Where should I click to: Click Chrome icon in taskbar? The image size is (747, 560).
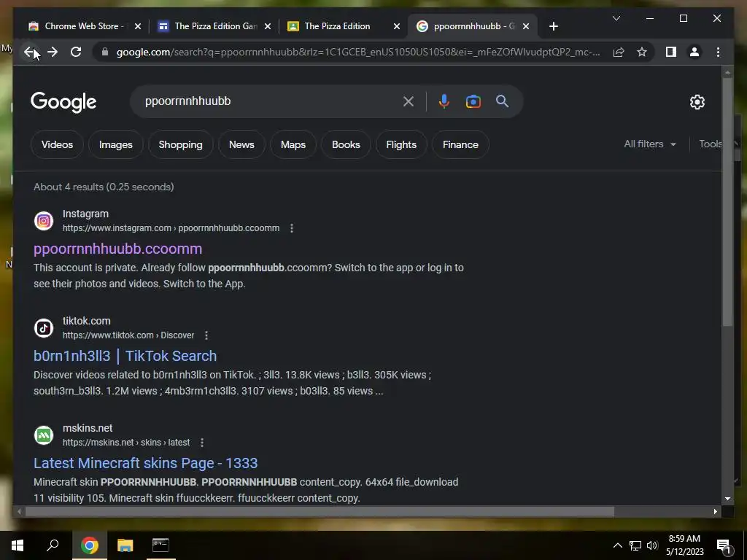89,545
